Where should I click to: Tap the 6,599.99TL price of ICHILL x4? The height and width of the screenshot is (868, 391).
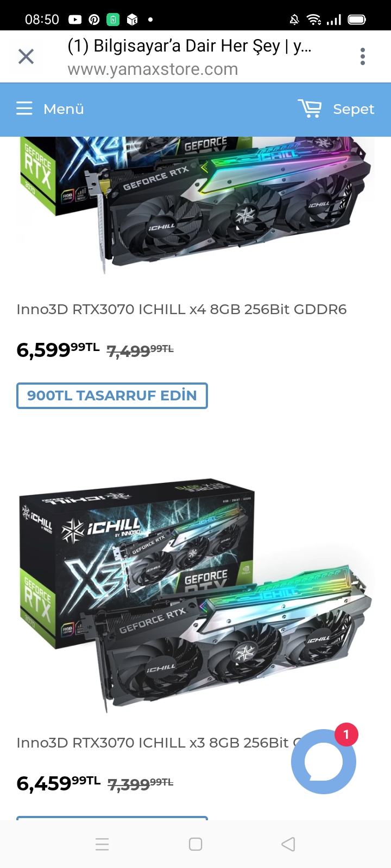pos(58,350)
